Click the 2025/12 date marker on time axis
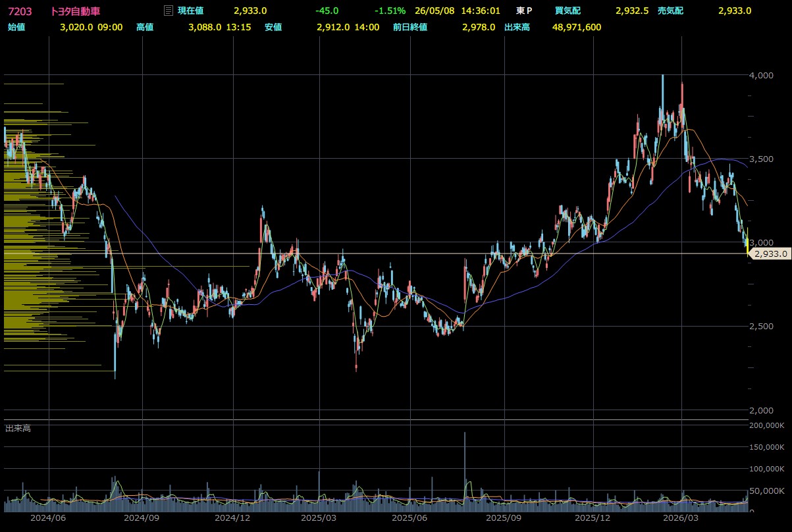This screenshot has height=532, width=792. pos(593,519)
